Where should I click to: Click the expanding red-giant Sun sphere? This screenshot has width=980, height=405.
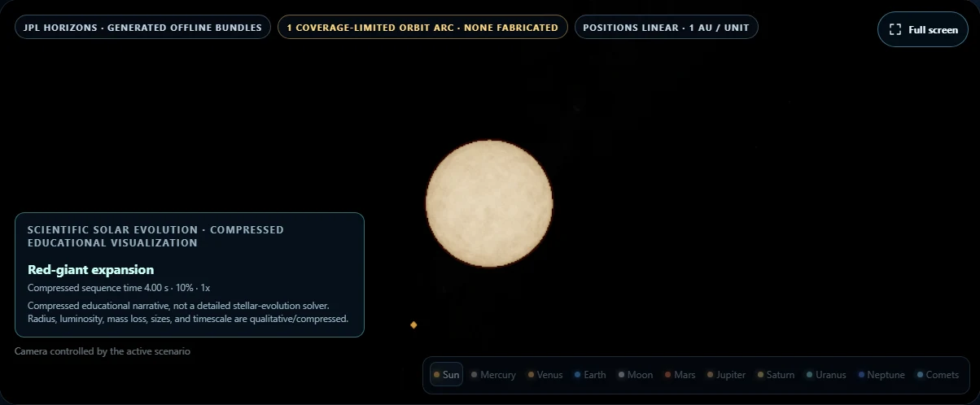coord(489,203)
